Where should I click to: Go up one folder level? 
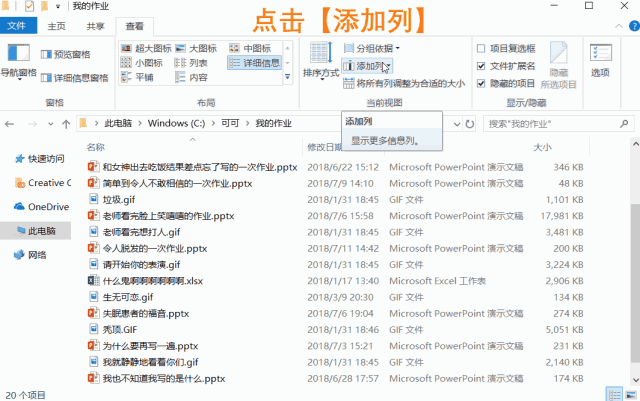[x=66, y=124]
